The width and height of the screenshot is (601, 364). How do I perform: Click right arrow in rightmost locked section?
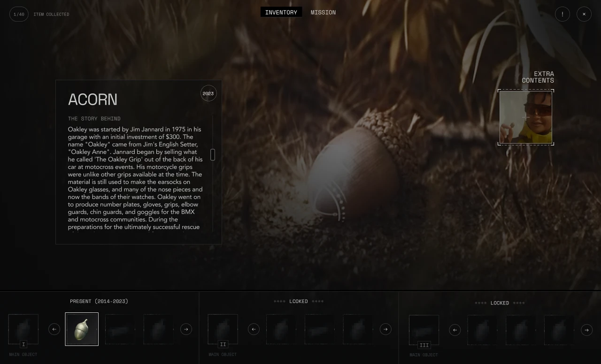coord(586,330)
